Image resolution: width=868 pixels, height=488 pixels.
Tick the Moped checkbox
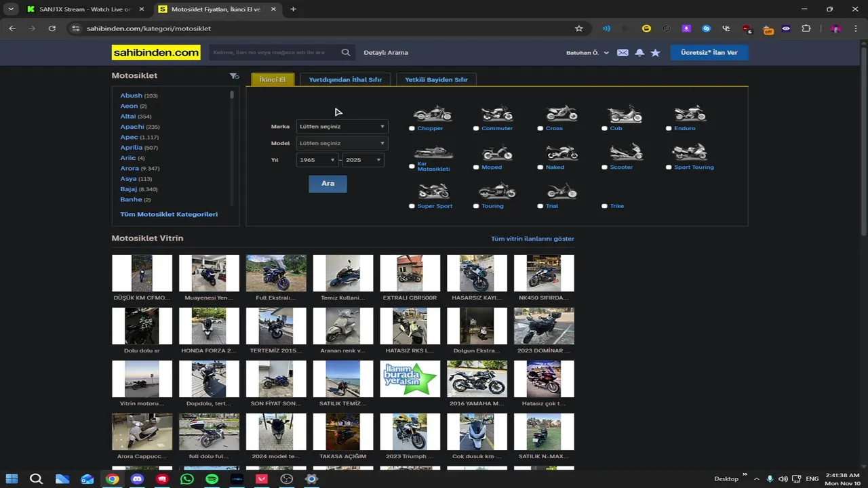[476, 167]
